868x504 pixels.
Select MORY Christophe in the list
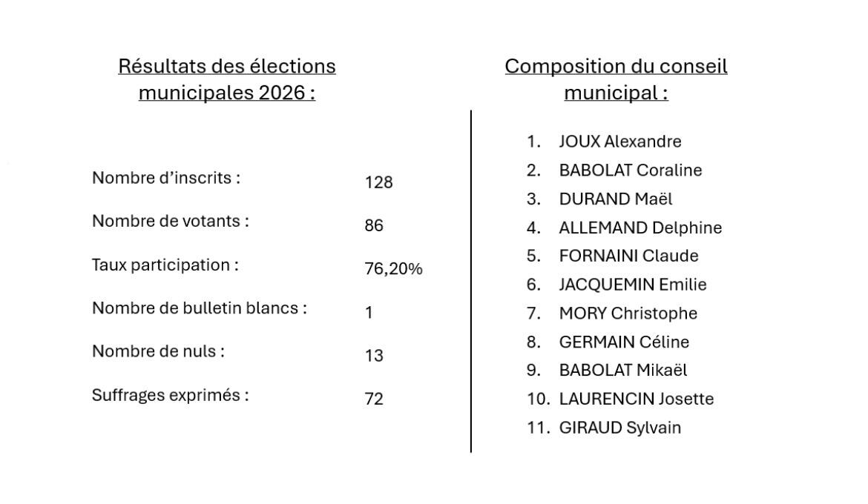point(628,314)
